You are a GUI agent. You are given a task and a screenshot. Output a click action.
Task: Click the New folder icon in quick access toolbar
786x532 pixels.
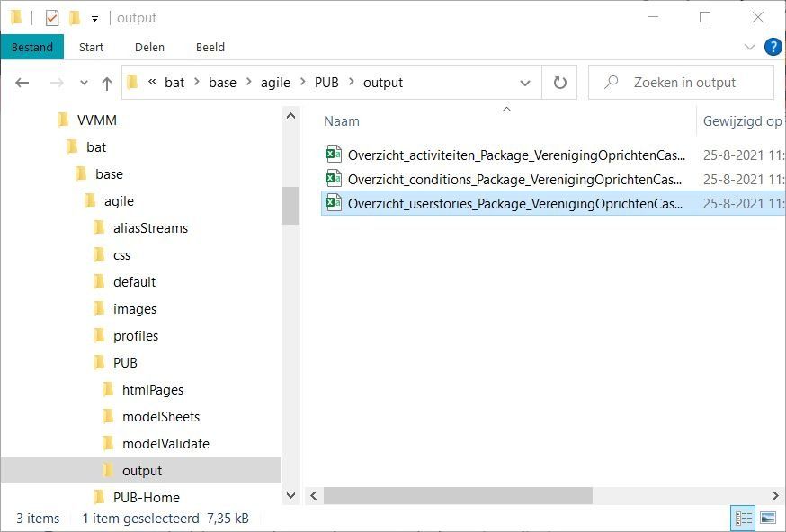(x=74, y=18)
